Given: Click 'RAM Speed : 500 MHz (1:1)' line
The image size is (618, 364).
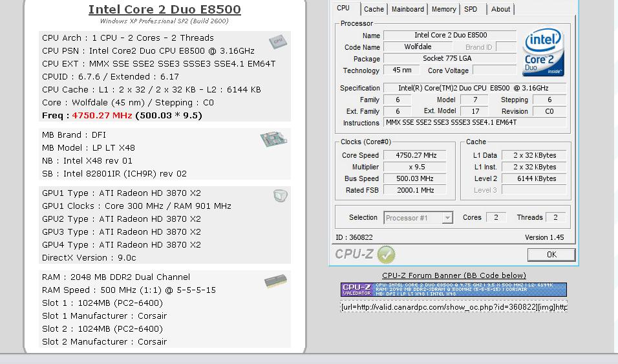Looking at the screenshot, I should [129, 290].
